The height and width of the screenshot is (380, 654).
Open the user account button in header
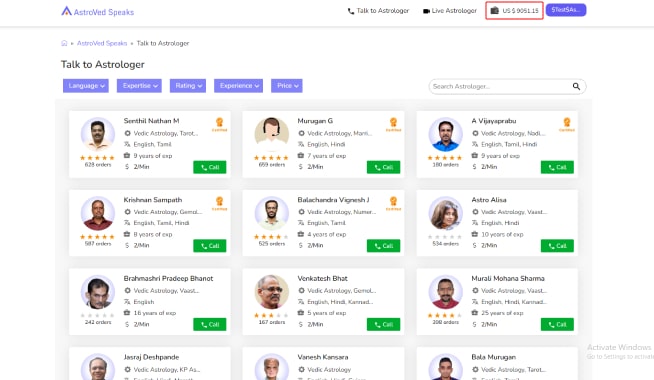pos(566,10)
